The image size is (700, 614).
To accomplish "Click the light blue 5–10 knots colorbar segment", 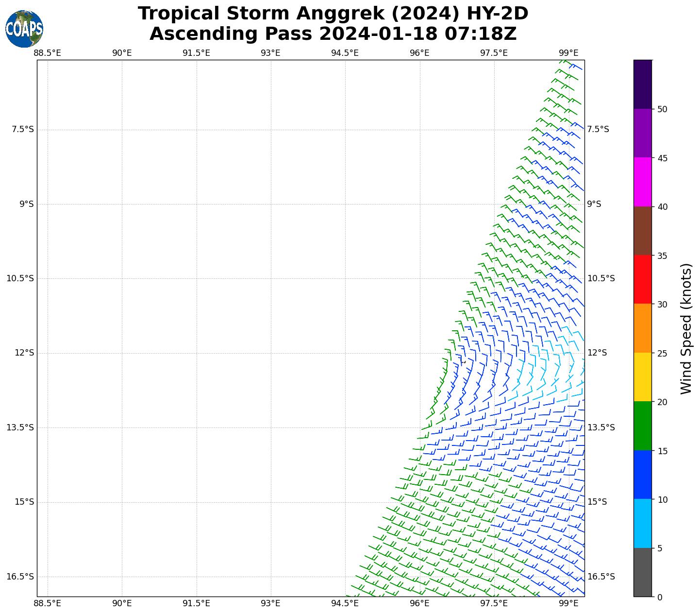I will [642, 524].
